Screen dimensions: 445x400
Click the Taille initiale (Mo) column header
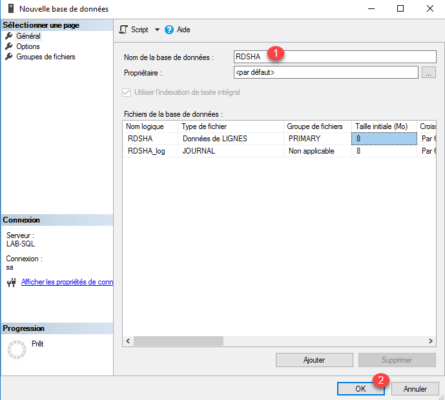[x=384, y=127]
